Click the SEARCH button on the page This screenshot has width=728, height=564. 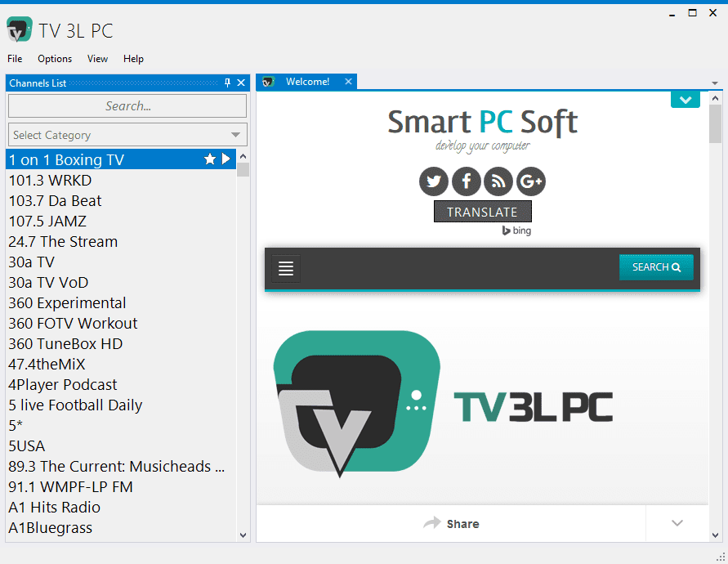tap(656, 267)
